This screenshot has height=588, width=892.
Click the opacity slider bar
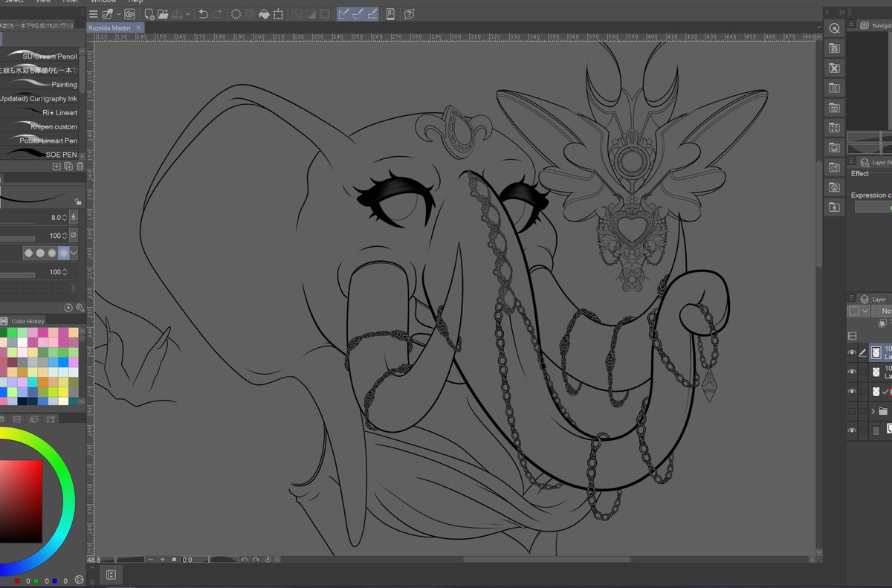pyautogui.click(x=18, y=239)
